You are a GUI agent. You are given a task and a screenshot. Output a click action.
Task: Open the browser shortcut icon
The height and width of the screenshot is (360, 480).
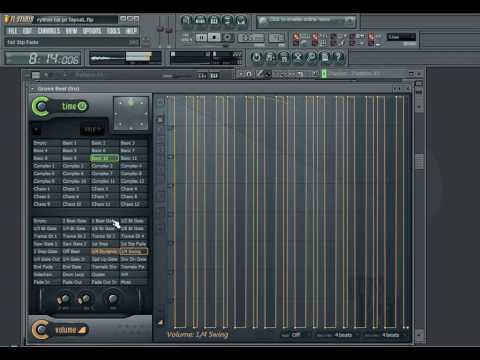pos(227,20)
